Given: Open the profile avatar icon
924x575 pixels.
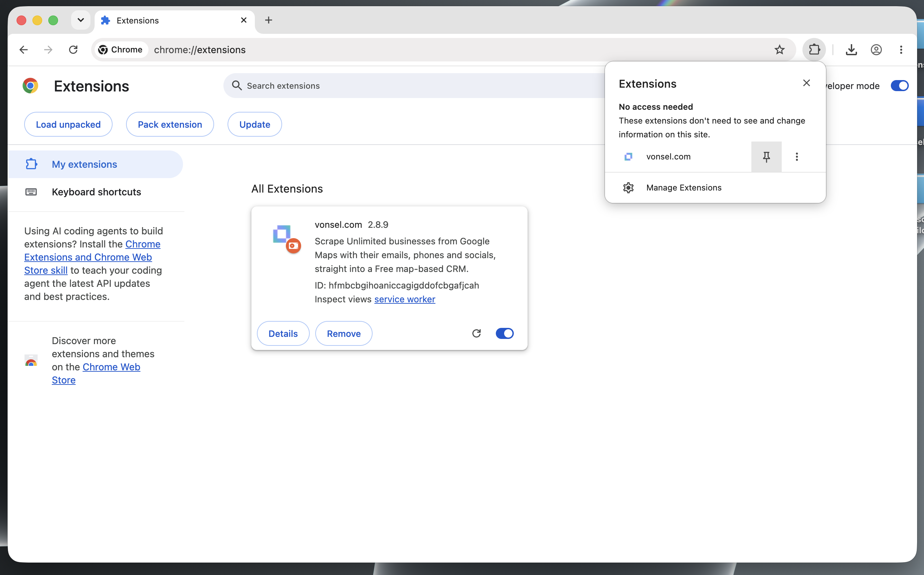Looking at the screenshot, I should 876,49.
